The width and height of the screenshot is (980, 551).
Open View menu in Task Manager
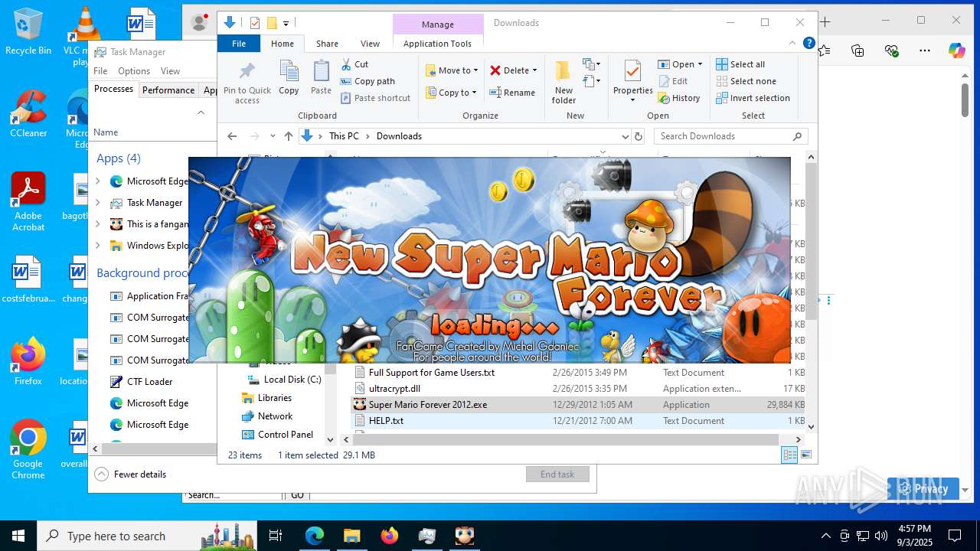pos(170,71)
